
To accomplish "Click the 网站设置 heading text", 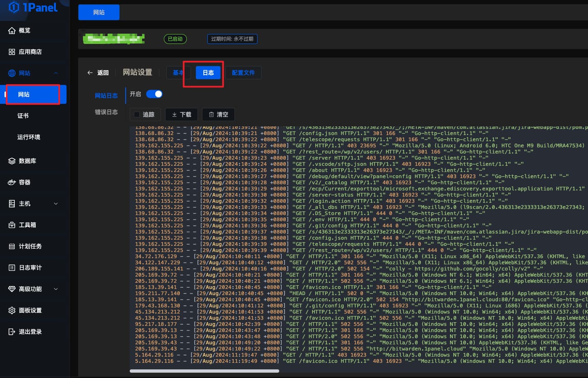I will click(138, 72).
